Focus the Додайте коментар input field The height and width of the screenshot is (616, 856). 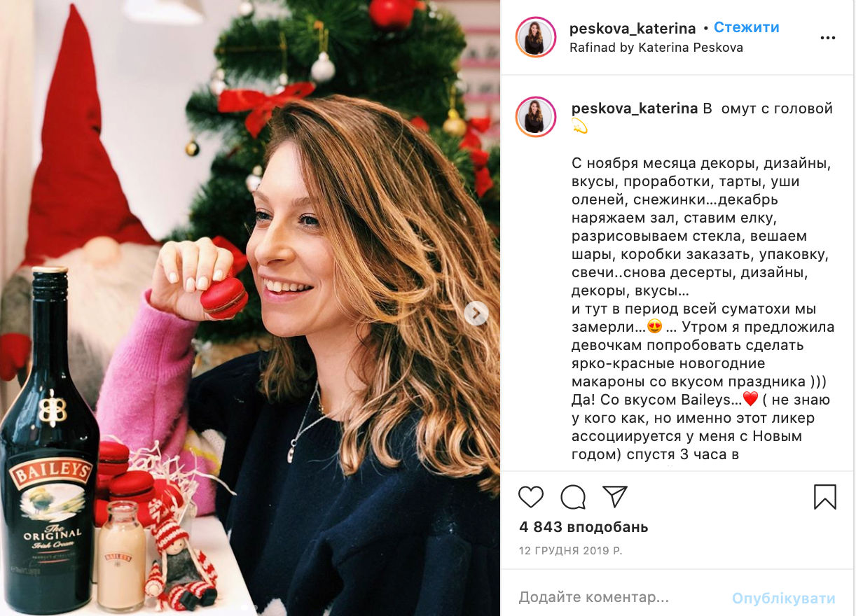616,598
